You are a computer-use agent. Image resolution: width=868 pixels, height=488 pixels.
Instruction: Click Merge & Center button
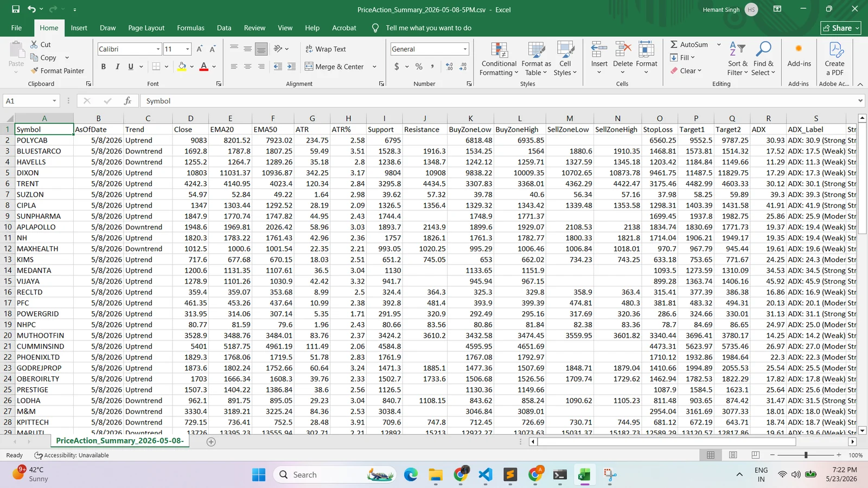[334, 67]
